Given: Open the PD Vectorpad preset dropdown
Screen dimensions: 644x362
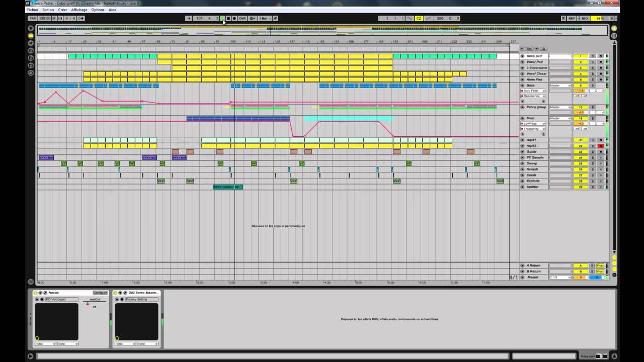Looking at the screenshot, I should (x=62, y=300).
